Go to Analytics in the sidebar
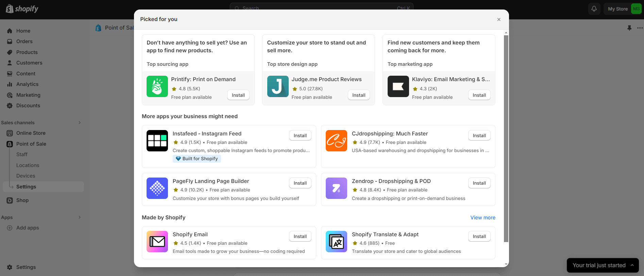This screenshot has width=644, height=276. click(27, 84)
